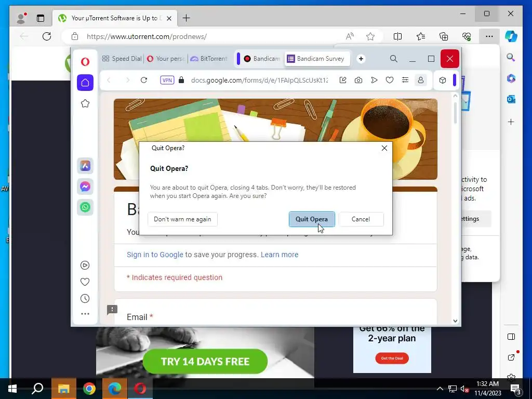Click the Edge sidebar plus customize icon
Viewport: 532px width, 399px height.
pos(511,122)
